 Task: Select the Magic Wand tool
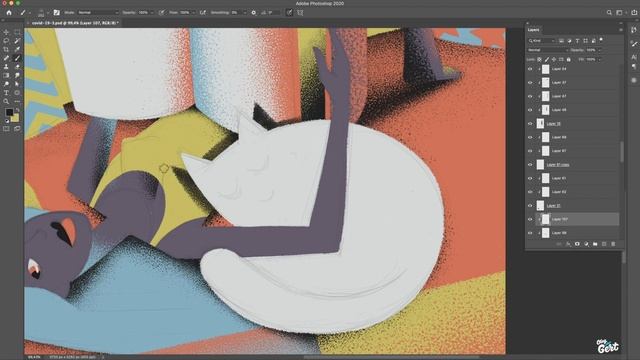(x=17, y=41)
